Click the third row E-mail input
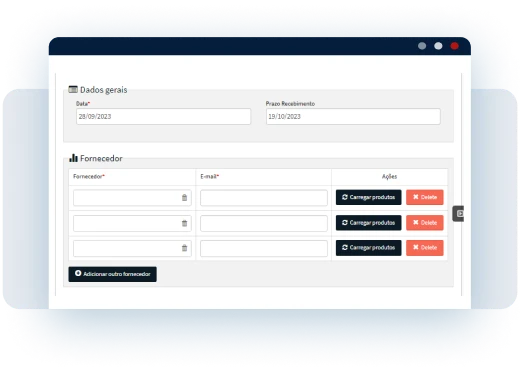Image resolution: width=523 pixels, height=372 pixels. click(264, 248)
